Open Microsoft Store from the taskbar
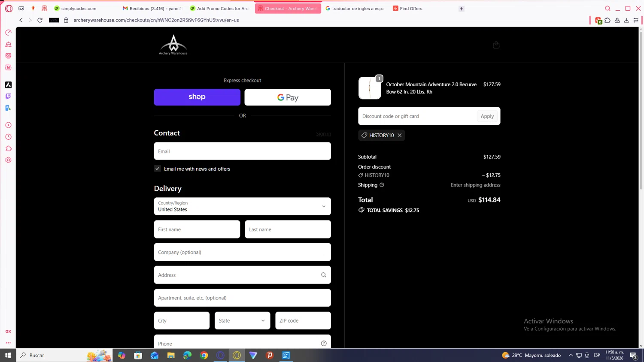644x362 pixels. pos(138,355)
